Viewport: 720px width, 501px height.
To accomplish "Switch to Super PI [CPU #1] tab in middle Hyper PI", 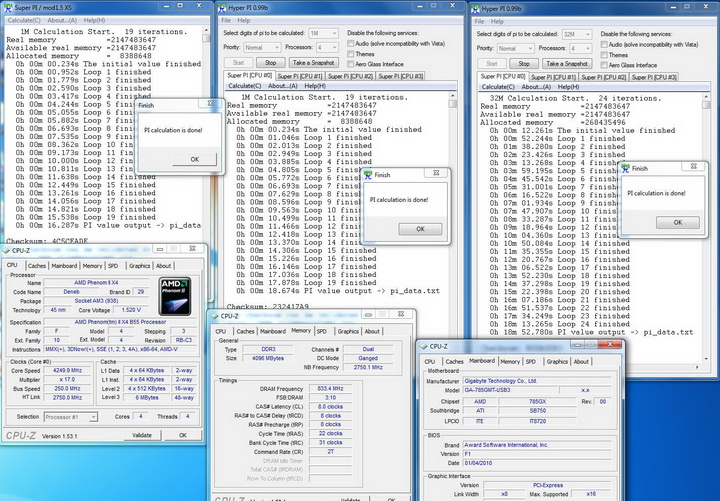I will pos(300,76).
